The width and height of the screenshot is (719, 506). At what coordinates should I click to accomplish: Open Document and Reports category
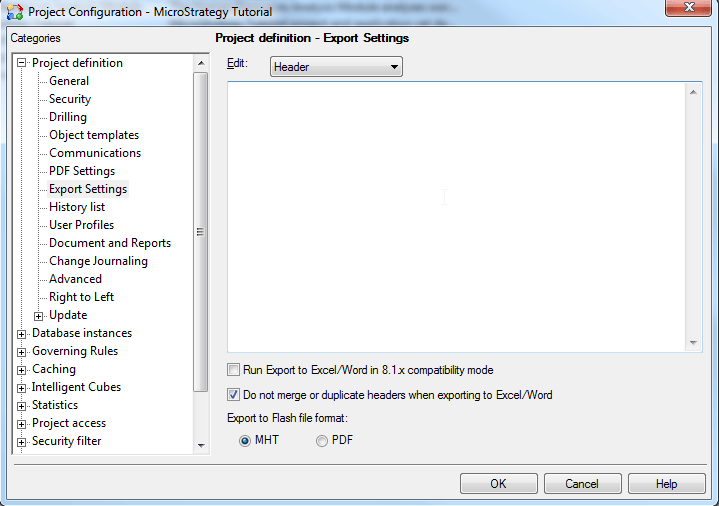point(110,243)
